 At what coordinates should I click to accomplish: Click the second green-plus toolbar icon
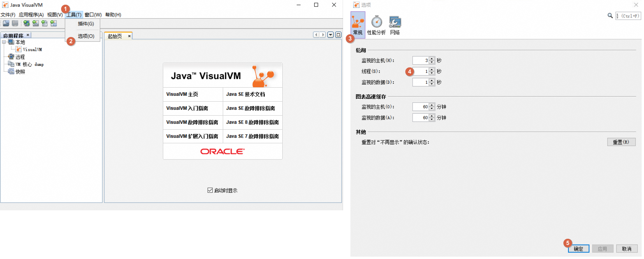coord(35,23)
